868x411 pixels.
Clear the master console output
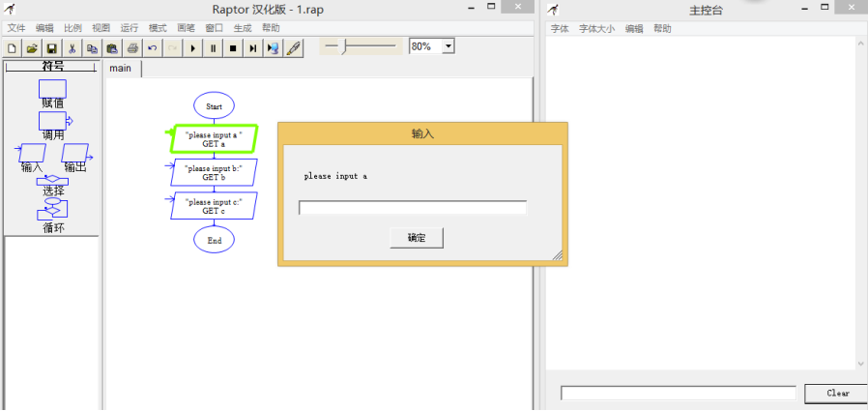[838, 394]
